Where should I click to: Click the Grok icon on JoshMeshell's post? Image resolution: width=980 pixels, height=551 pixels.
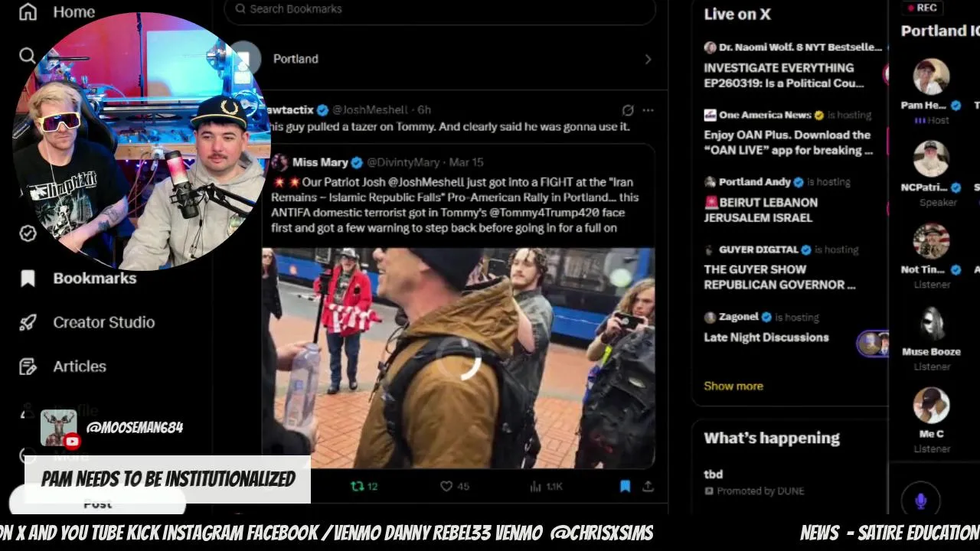628,110
